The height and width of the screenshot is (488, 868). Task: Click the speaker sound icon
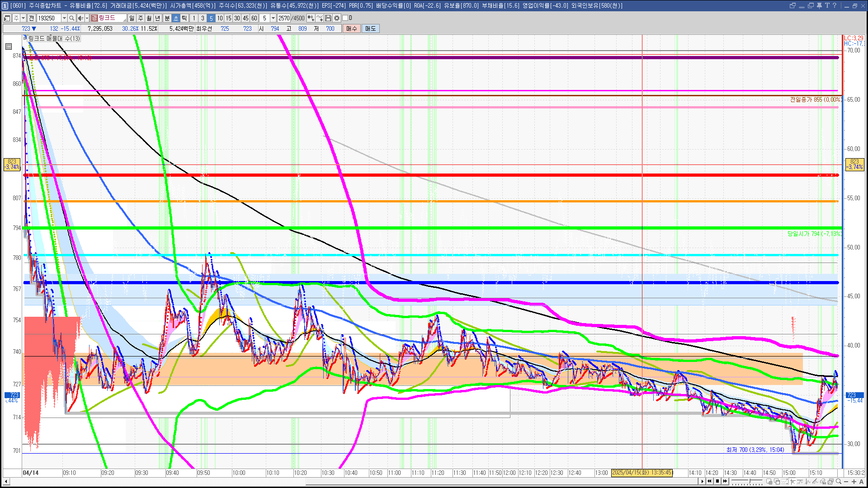click(x=80, y=18)
